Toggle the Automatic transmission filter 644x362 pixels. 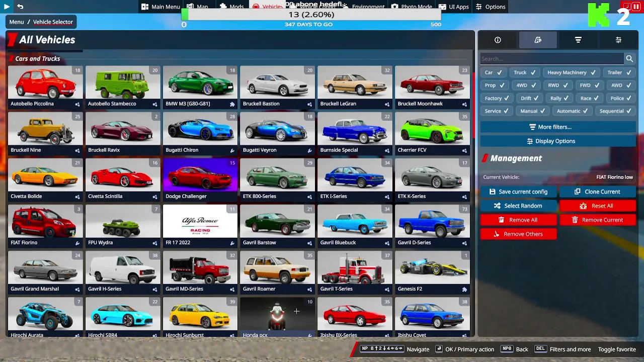(x=573, y=111)
